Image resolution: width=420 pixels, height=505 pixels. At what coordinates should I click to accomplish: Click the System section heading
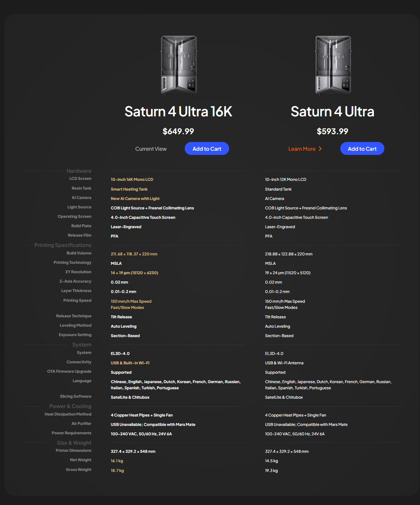(82, 345)
